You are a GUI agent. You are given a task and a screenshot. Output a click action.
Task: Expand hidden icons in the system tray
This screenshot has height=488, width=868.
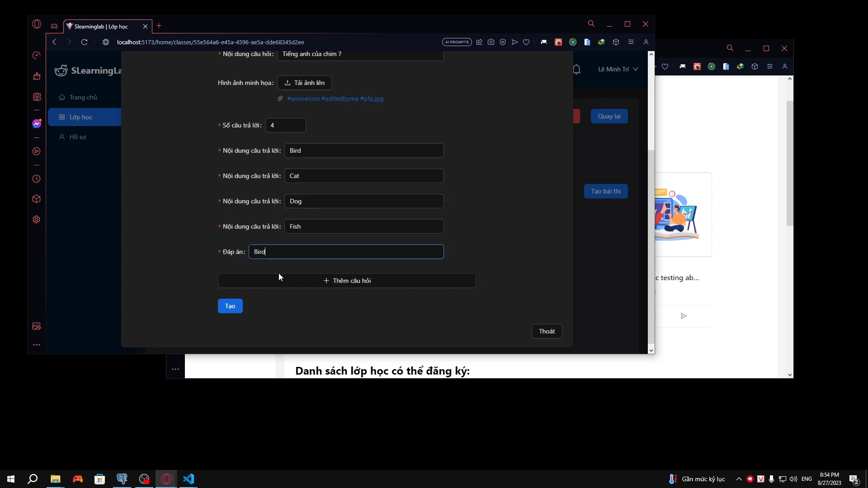coord(738,479)
